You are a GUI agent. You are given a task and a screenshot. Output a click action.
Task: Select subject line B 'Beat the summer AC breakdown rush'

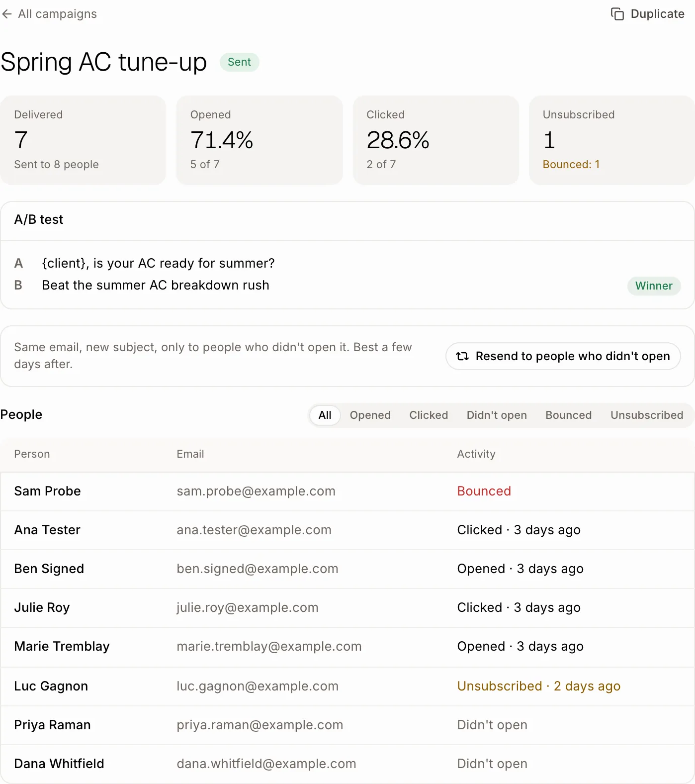pos(156,285)
